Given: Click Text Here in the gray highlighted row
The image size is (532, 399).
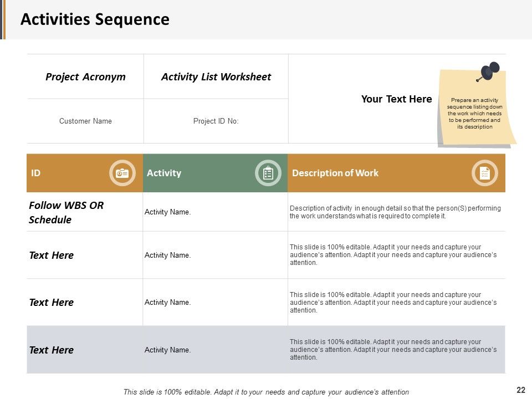Looking at the screenshot, I should [51, 350].
